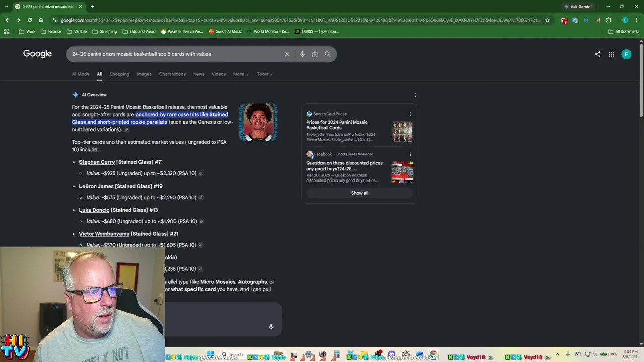Viewport: 644px width, 362px height.
Task: Submit the search with the magnifier icon
Action: point(328,54)
